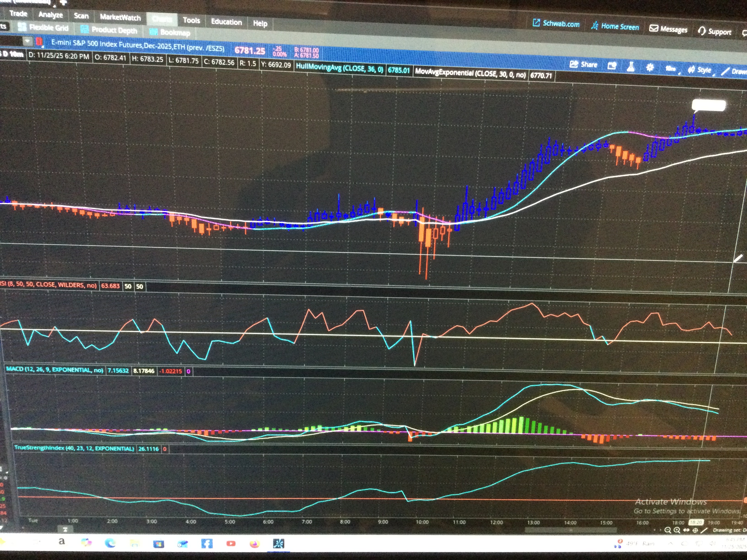Click the red symbol link clipboard icon

[39, 42]
